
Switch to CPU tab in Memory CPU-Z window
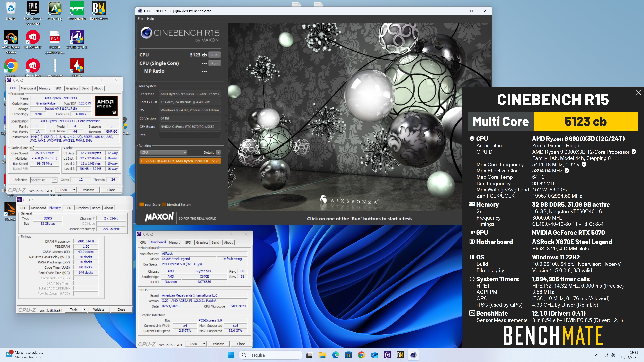(23, 208)
